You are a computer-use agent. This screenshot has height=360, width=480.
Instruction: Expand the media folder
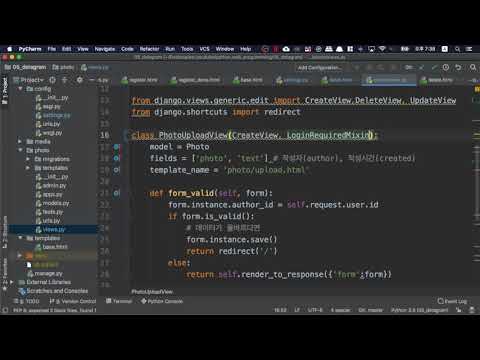(x=20, y=141)
